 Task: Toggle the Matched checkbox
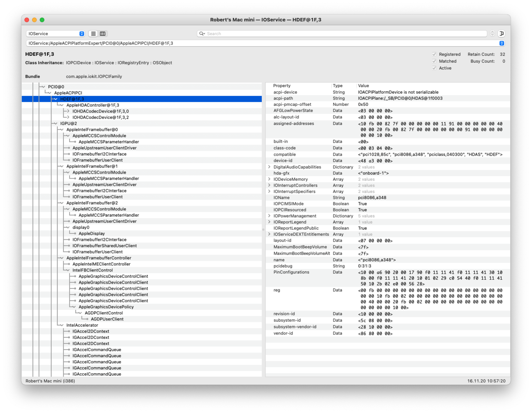coord(434,61)
